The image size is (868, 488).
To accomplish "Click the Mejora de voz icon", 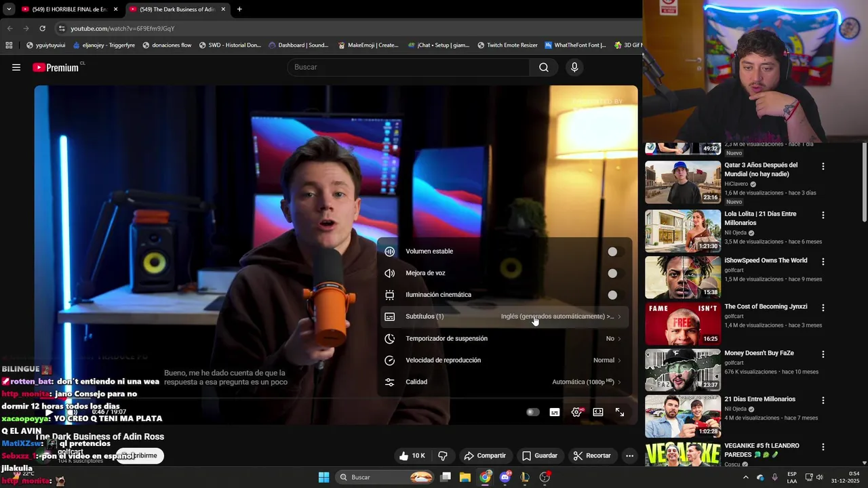I will [389, 273].
